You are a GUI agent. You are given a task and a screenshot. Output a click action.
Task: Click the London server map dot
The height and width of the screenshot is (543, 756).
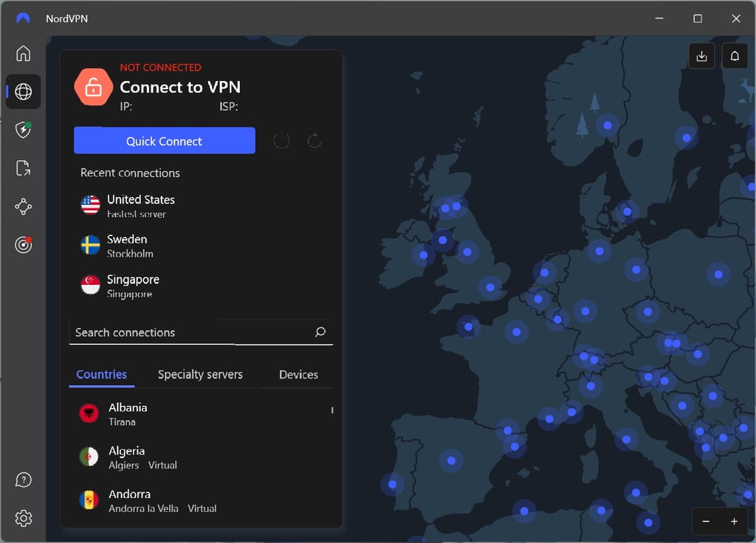[x=490, y=287]
